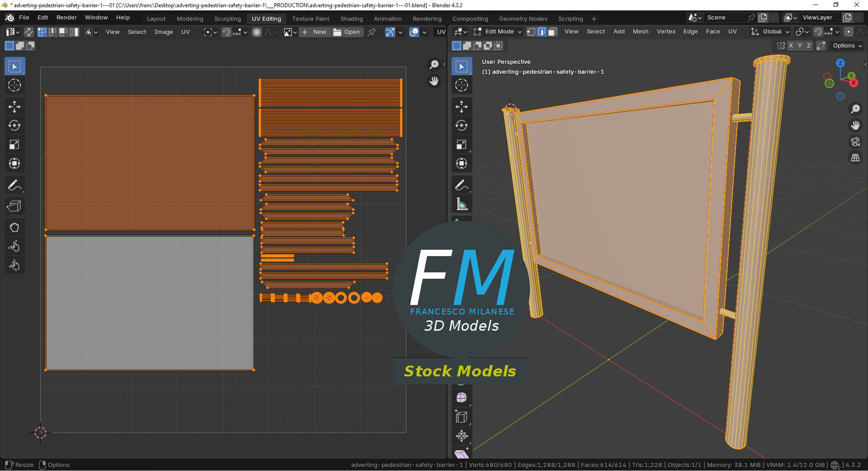The width and height of the screenshot is (868, 471).
Task: Enable UV face select mode
Action: click(x=63, y=32)
